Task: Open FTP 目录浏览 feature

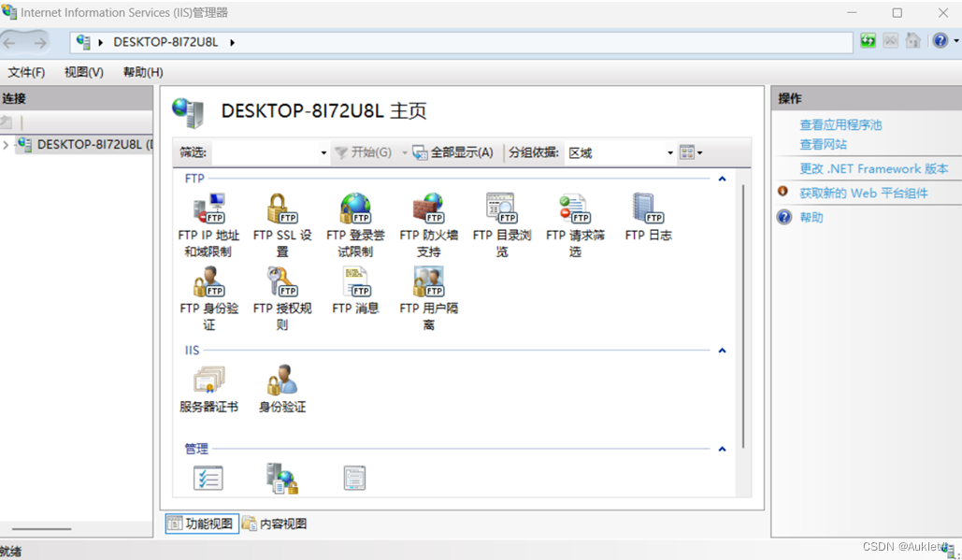Action: tap(502, 225)
